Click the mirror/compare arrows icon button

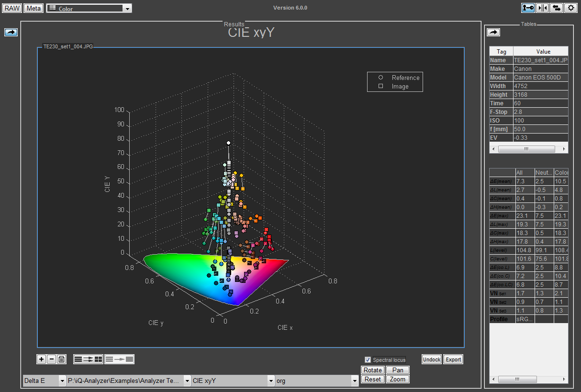[x=542, y=8]
